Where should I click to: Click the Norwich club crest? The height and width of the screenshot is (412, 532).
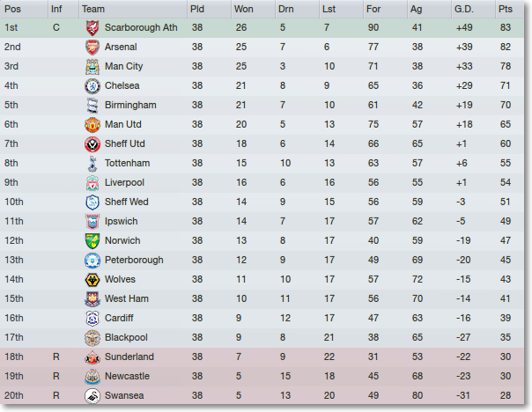point(92,240)
